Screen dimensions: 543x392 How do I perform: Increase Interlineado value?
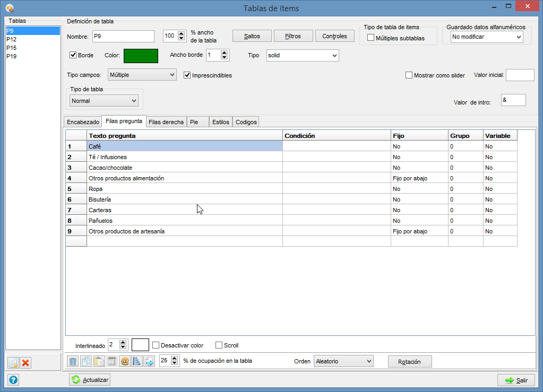(123, 343)
